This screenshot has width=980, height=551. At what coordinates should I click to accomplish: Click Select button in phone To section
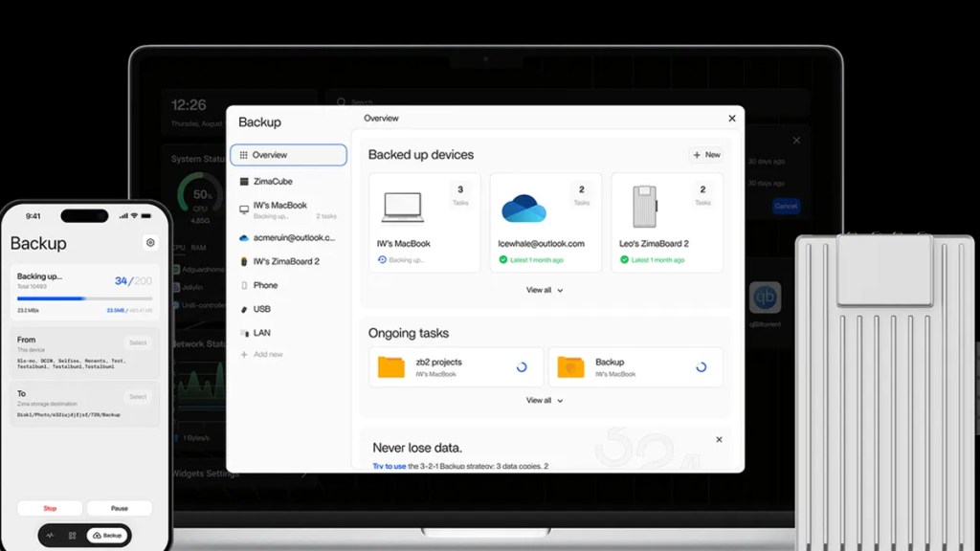click(138, 397)
